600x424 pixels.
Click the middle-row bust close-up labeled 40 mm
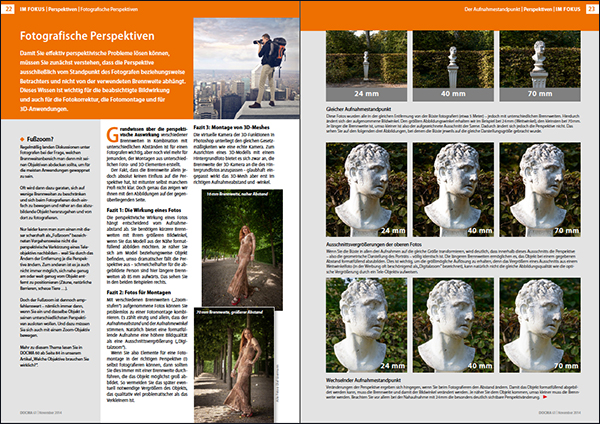(x=453, y=189)
